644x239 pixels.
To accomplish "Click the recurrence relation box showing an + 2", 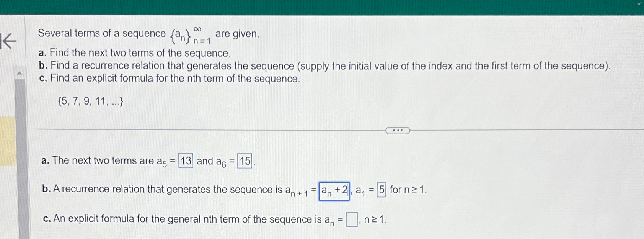I will [x=334, y=190].
